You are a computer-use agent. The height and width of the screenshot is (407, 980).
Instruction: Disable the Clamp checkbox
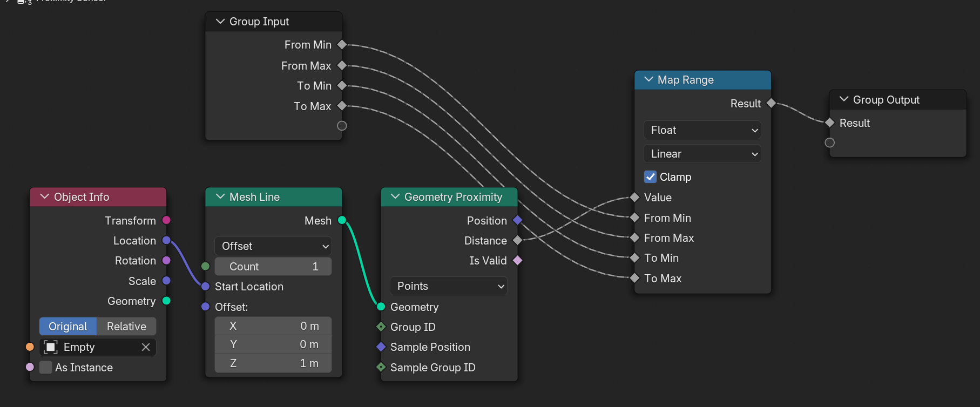pos(651,177)
